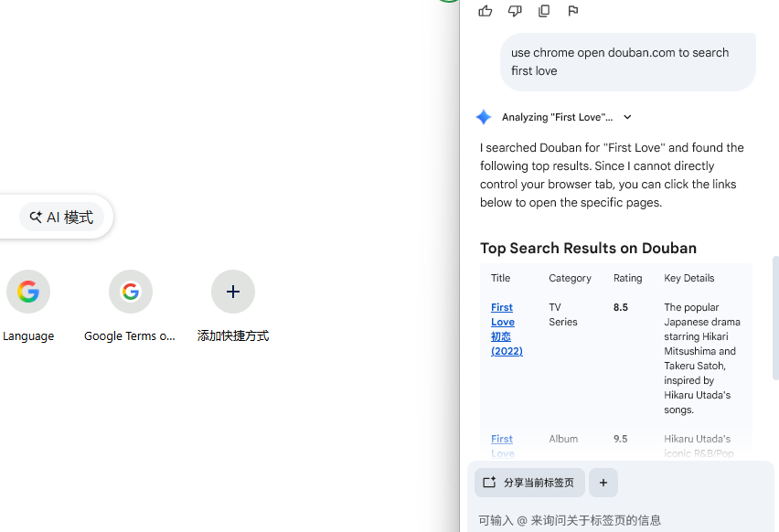This screenshot has height=532, width=779.
Task: Open the Google Terms shortcut icon
Action: pyautogui.click(x=130, y=293)
